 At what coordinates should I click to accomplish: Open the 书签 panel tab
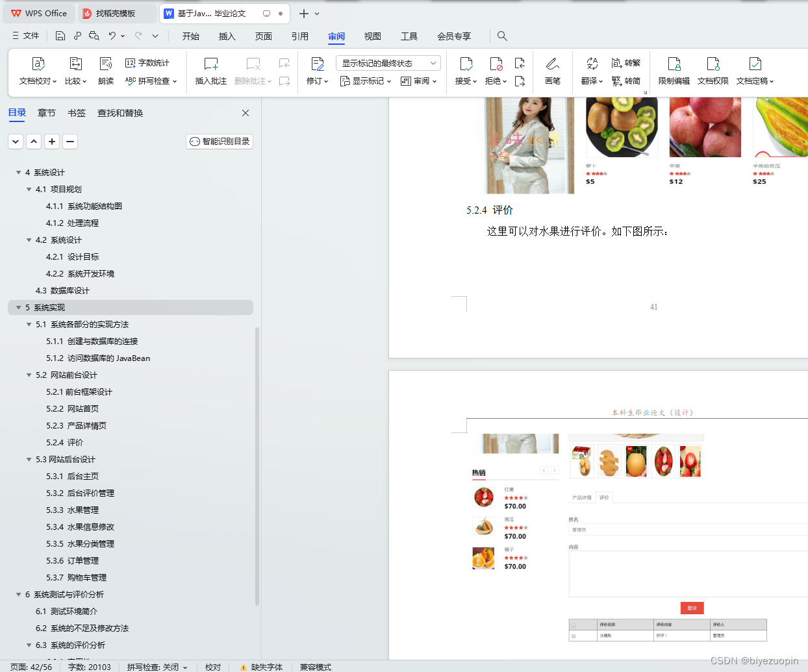(x=76, y=112)
